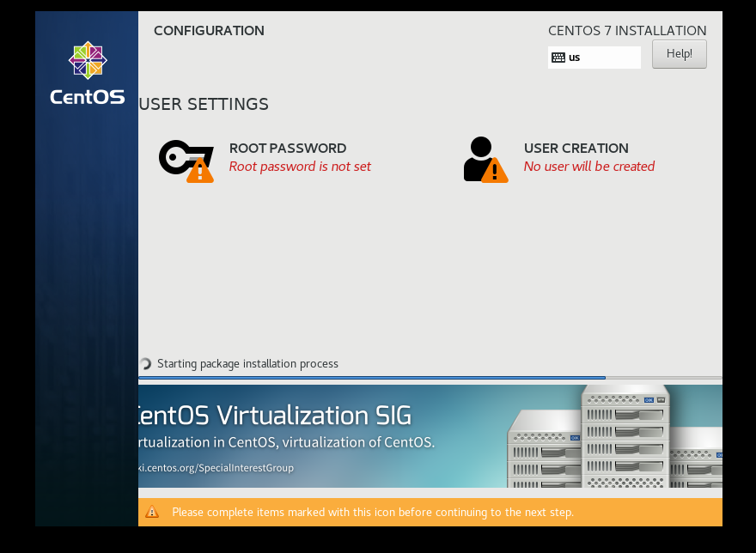
Task: Click the 'Please complete items marked' warning message
Action: [373, 512]
